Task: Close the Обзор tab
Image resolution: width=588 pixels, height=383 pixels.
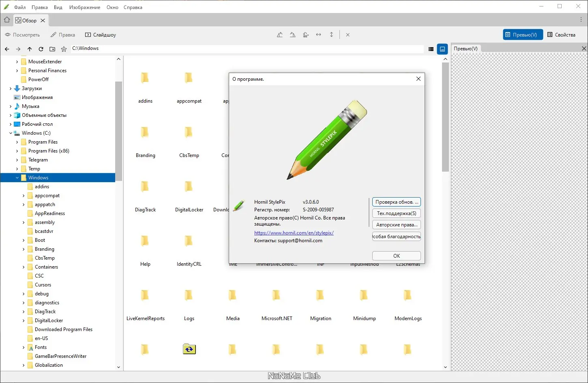Action: (43, 20)
